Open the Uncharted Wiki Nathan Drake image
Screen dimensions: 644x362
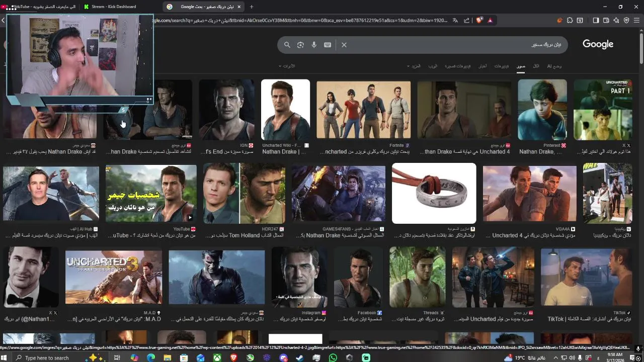tap(285, 110)
